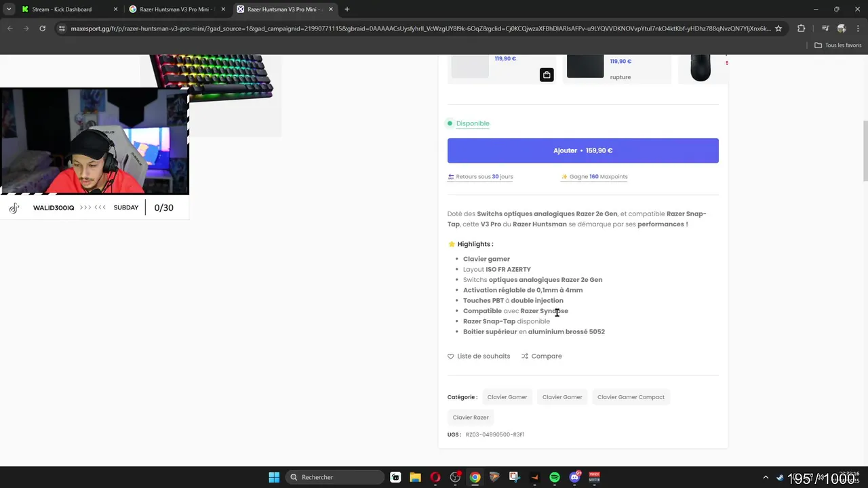Open the black mouse product thumbnail

(x=701, y=68)
